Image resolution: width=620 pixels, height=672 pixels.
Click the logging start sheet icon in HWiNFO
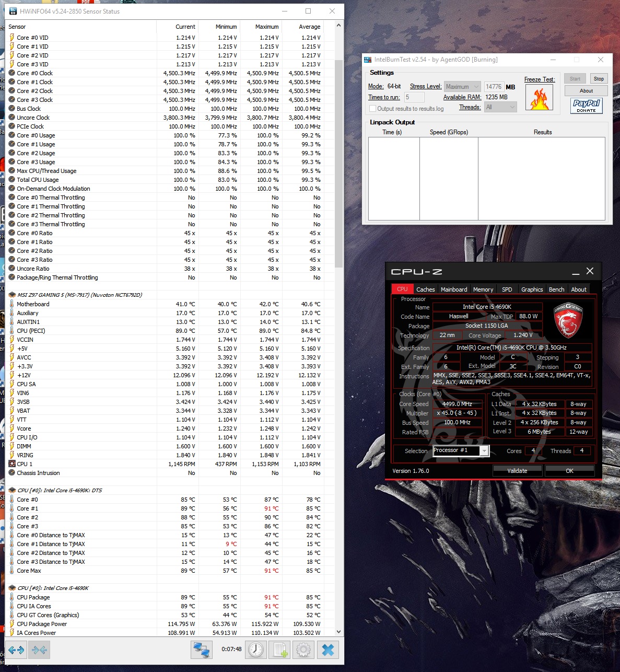click(280, 650)
